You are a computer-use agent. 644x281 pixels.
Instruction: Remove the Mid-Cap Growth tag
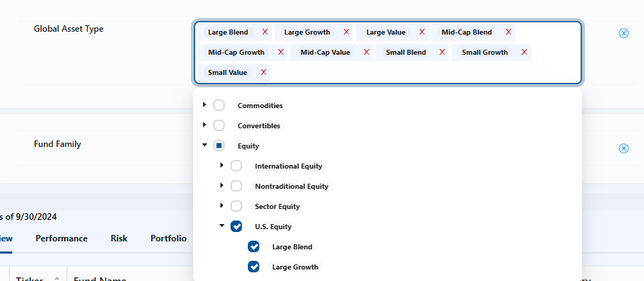(281, 52)
